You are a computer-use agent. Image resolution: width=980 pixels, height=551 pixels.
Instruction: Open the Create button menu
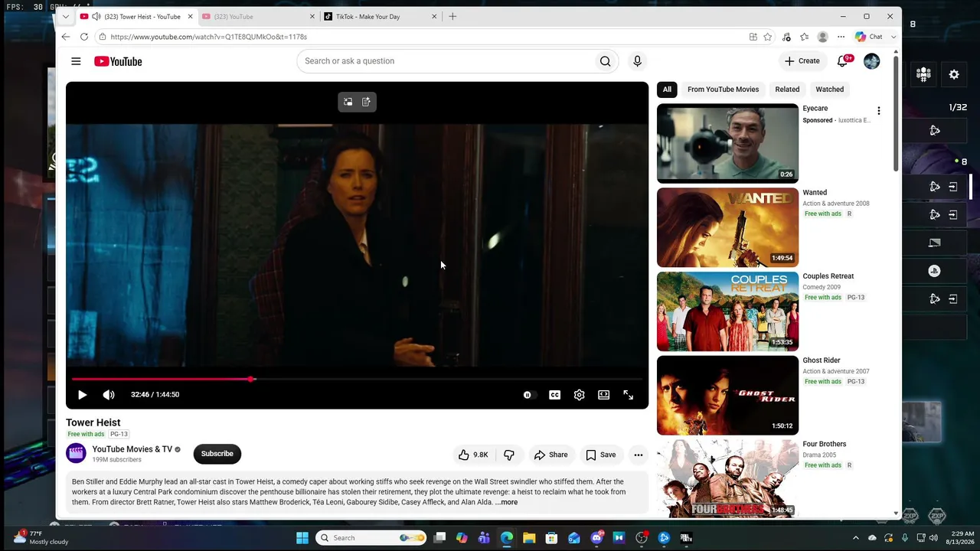(802, 61)
